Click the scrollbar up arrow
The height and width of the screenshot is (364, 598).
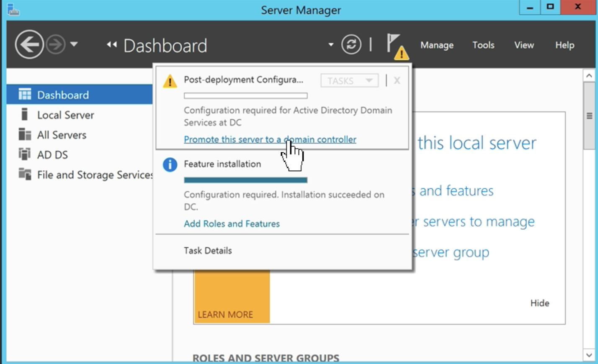[589, 76]
